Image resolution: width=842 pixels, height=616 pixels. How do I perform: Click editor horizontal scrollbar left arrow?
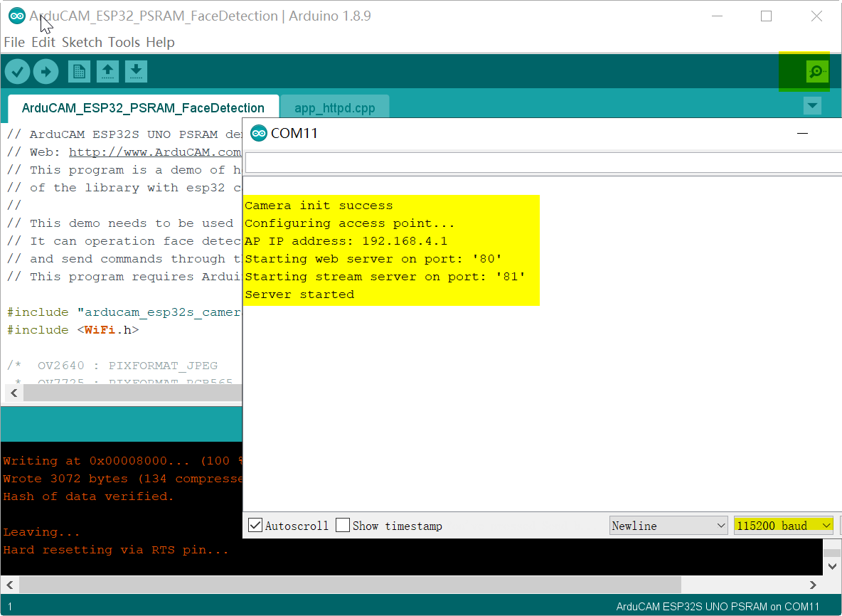[x=14, y=393]
